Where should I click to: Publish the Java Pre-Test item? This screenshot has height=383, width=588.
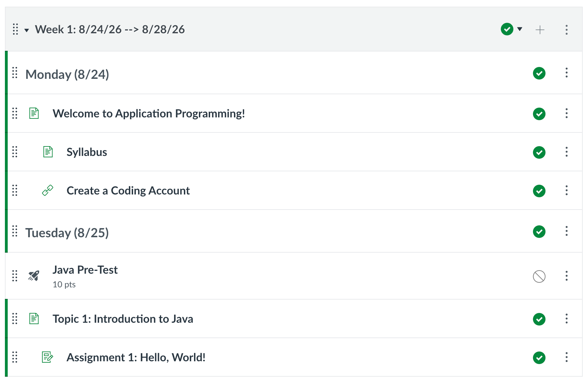click(x=539, y=276)
